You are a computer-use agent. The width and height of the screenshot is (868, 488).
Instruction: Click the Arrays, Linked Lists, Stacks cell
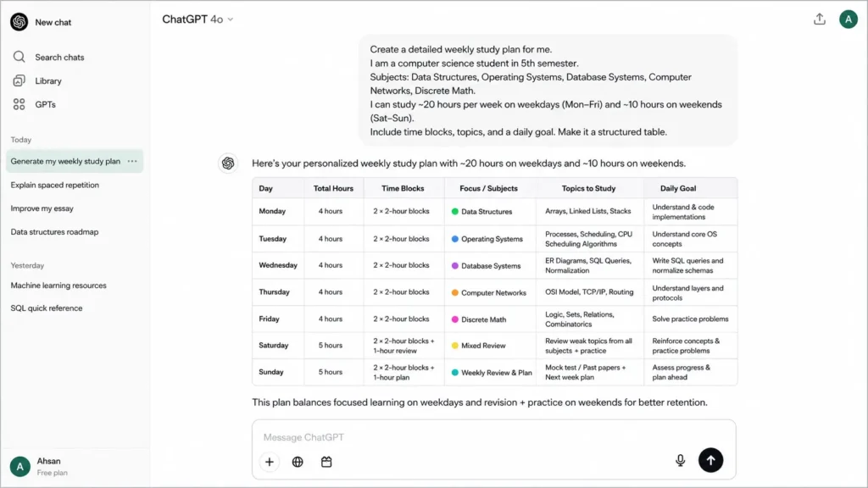point(588,211)
